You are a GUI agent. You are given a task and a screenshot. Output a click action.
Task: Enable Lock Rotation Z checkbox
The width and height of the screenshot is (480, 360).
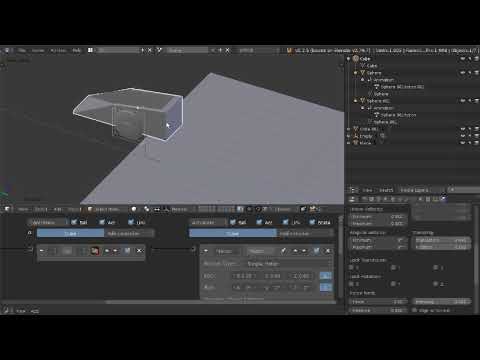pos(436,284)
